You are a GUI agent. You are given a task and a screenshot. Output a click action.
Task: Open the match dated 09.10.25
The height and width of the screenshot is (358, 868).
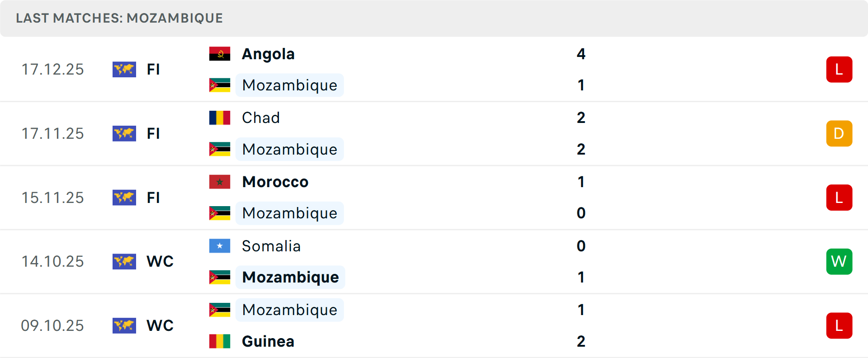click(52, 325)
